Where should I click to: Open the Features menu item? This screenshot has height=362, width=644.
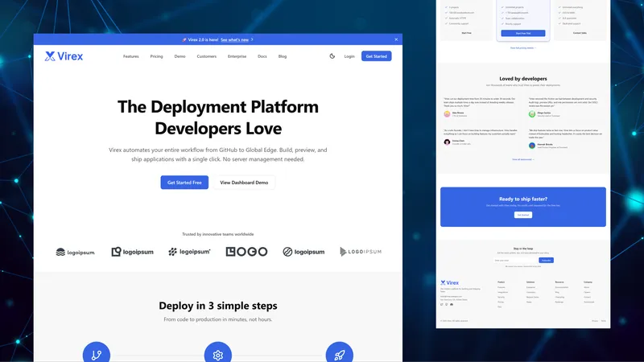(x=131, y=56)
